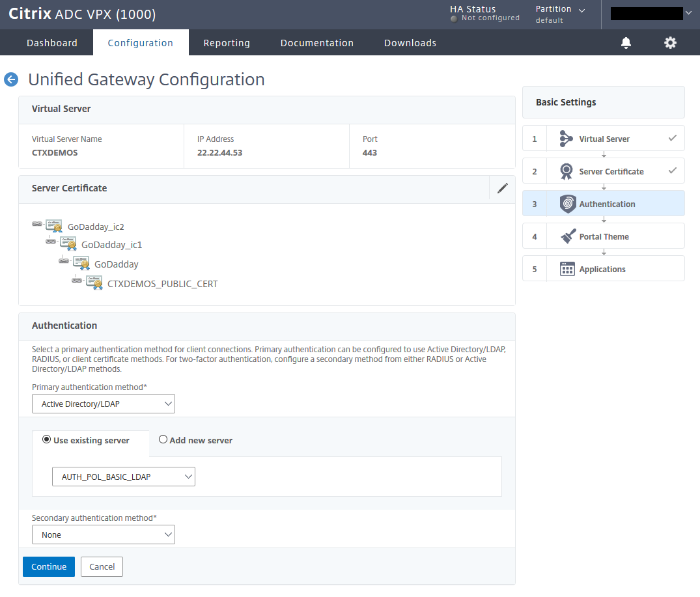This screenshot has width=700, height=597.
Task: Open the Primary authentication method dropdown
Action: pos(104,404)
